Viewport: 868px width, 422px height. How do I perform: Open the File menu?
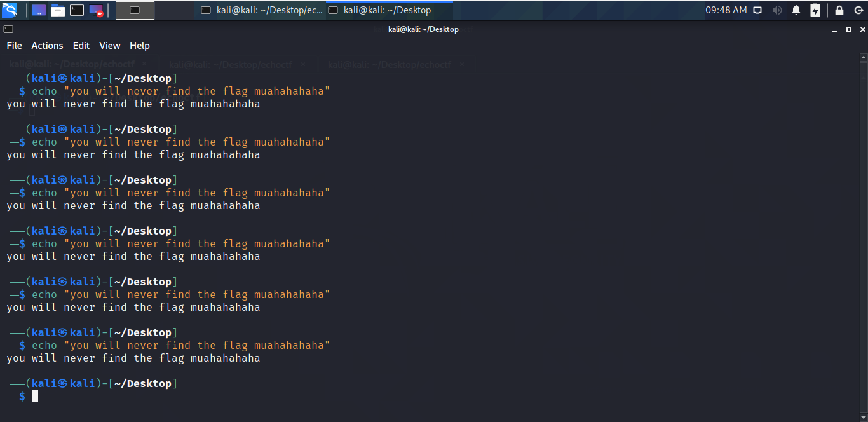[14, 46]
